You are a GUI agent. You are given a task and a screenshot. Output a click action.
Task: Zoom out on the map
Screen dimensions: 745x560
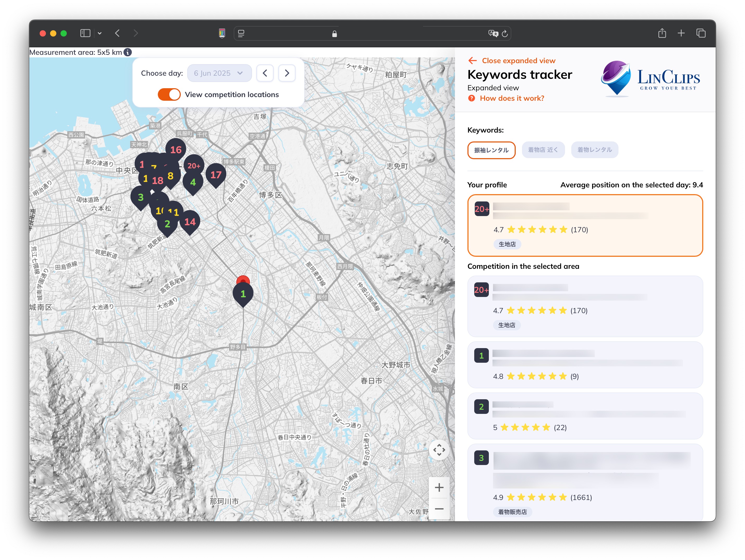439,509
